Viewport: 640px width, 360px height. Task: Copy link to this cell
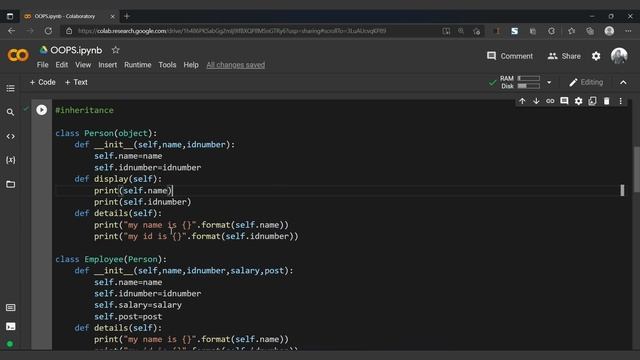pos(550,101)
